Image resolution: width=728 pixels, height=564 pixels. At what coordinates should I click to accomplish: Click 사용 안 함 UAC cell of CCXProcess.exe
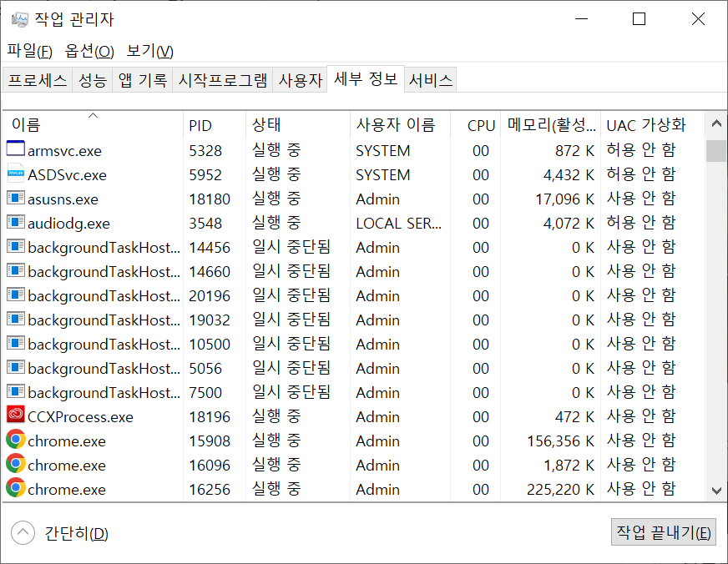click(641, 416)
